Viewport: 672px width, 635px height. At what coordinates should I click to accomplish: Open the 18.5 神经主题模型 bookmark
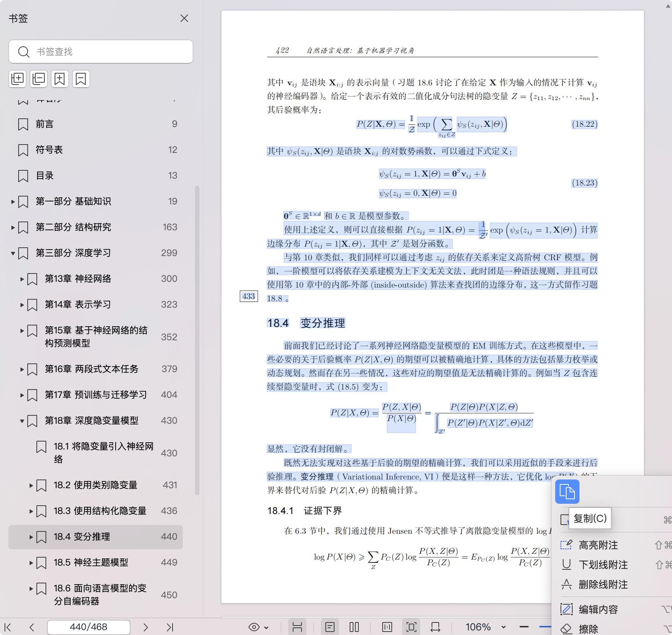tap(91, 562)
